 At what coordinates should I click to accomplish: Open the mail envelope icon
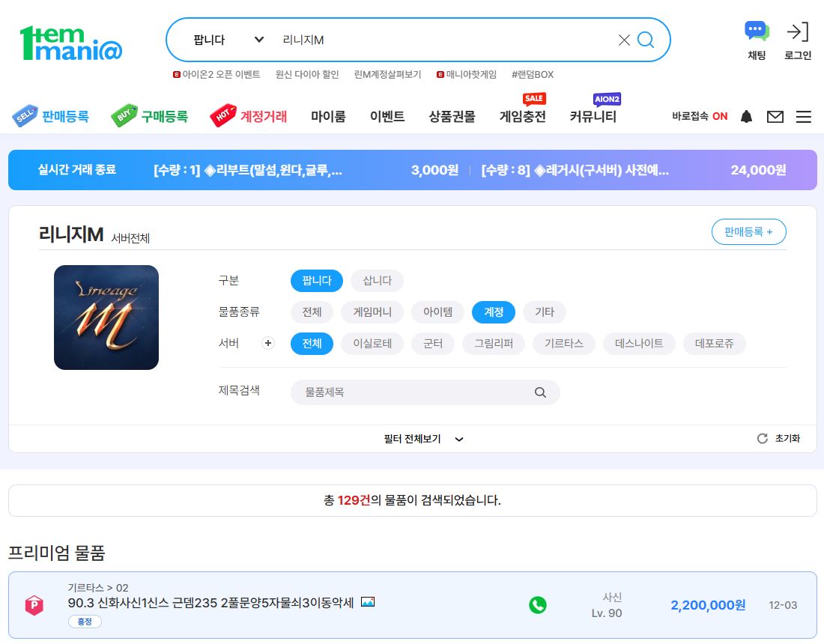[775, 117]
